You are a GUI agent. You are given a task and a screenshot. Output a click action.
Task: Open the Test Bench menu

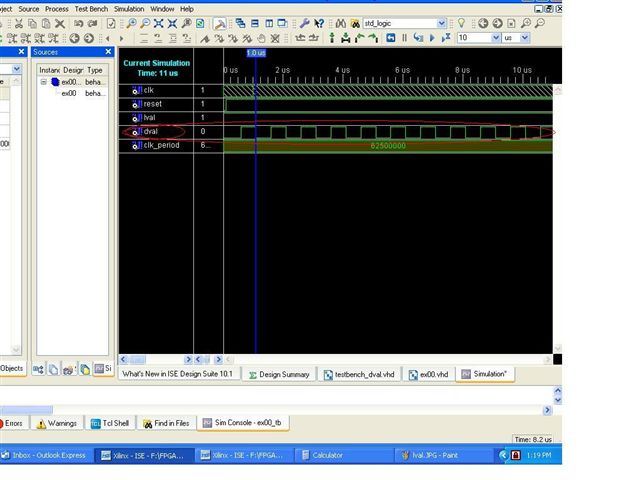pos(91,8)
